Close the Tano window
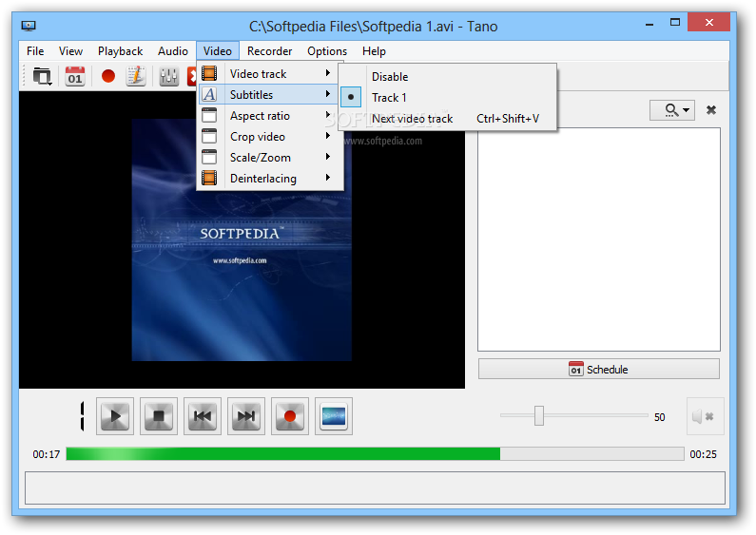This screenshot has height=535, width=756. (x=708, y=22)
